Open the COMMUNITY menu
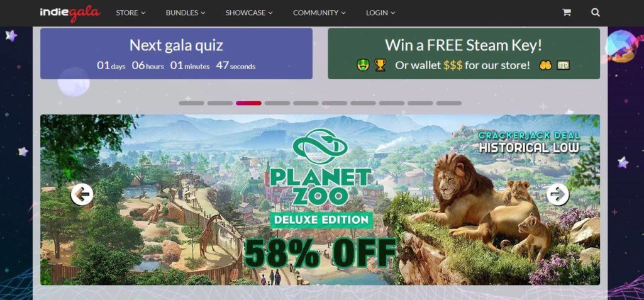This screenshot has height=300, width=644. click(319, 13)
